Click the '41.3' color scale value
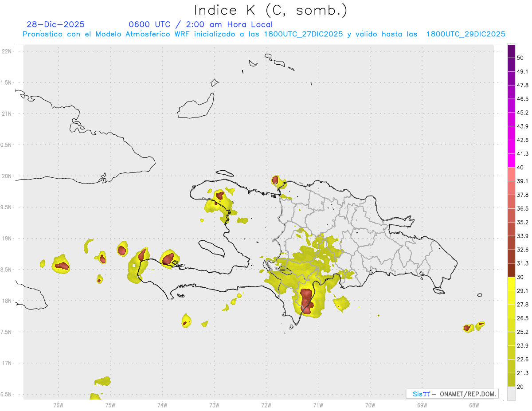The width and height of the screenshot is (532, 411). tap(523, 154)
